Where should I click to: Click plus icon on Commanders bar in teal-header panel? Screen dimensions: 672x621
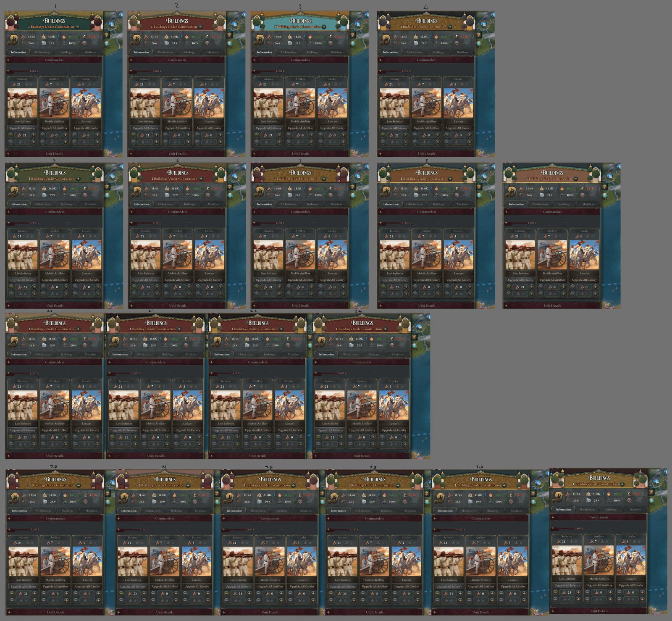coord(254,60)
